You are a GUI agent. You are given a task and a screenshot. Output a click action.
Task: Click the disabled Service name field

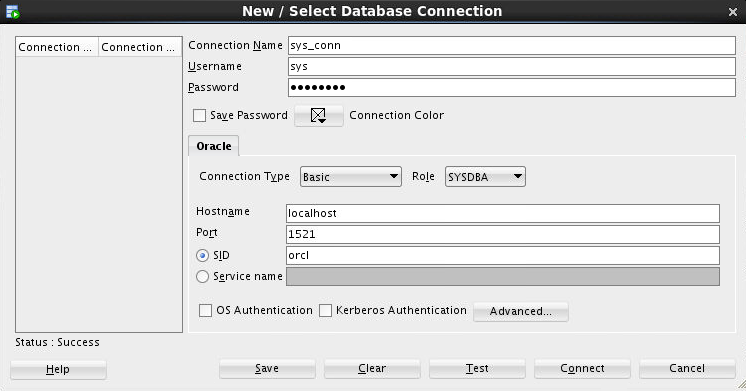point(503,276)
